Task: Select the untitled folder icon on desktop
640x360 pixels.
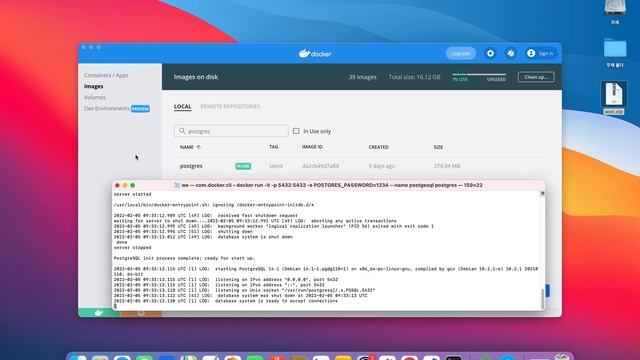Action: click(x=615, y=49)
